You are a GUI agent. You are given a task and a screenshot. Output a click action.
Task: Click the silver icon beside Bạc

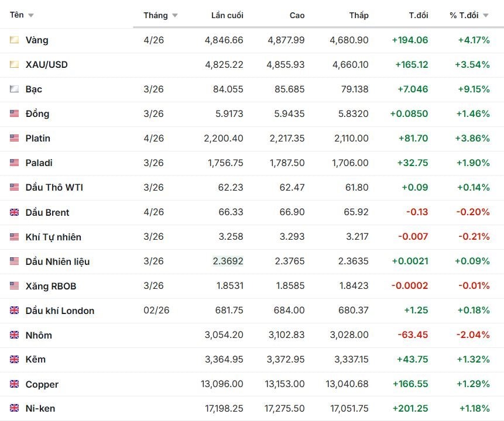pyautogui.click(x=14, y=89)
